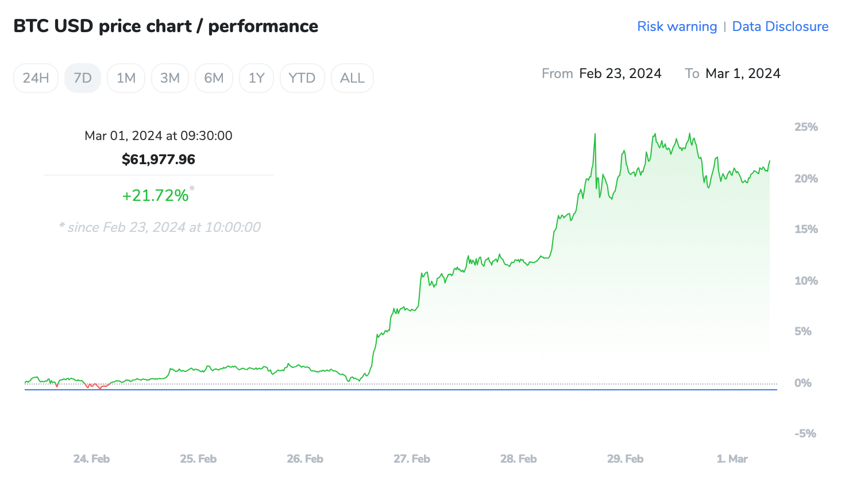Open the To date Mar 1, 2024
The image size is (849, 504).
point(743,73)
